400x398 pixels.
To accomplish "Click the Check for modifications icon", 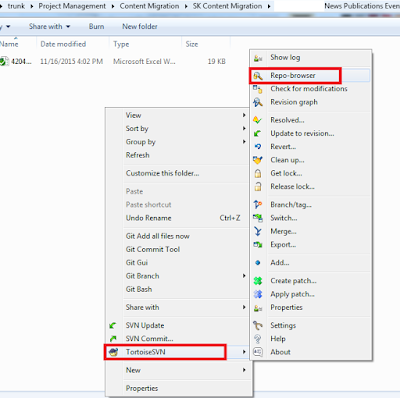I will [x=258, y=89].
